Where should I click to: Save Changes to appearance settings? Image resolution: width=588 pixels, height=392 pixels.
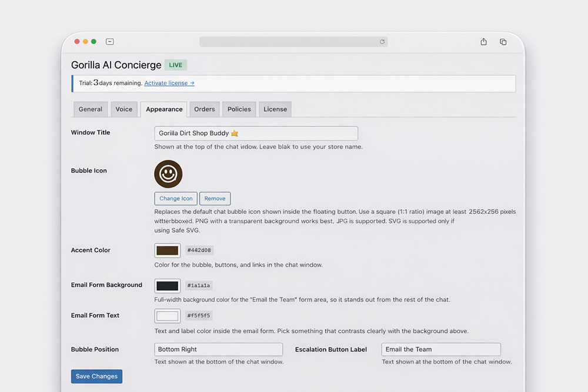click(x=96, y=377)
